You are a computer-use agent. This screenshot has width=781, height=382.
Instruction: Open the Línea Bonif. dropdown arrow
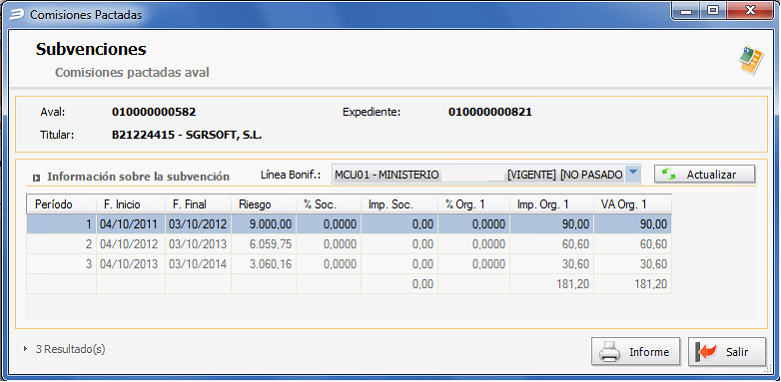[633, 174]
